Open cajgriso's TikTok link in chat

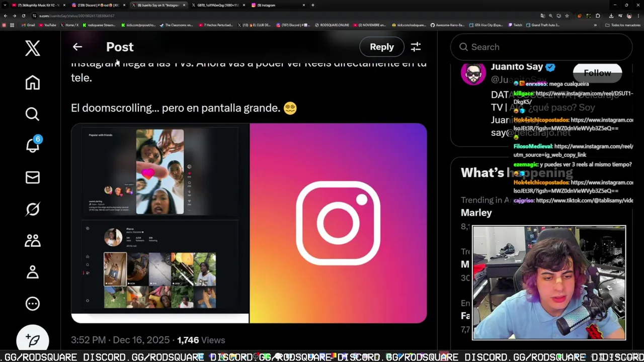click(x=584, y=200)
